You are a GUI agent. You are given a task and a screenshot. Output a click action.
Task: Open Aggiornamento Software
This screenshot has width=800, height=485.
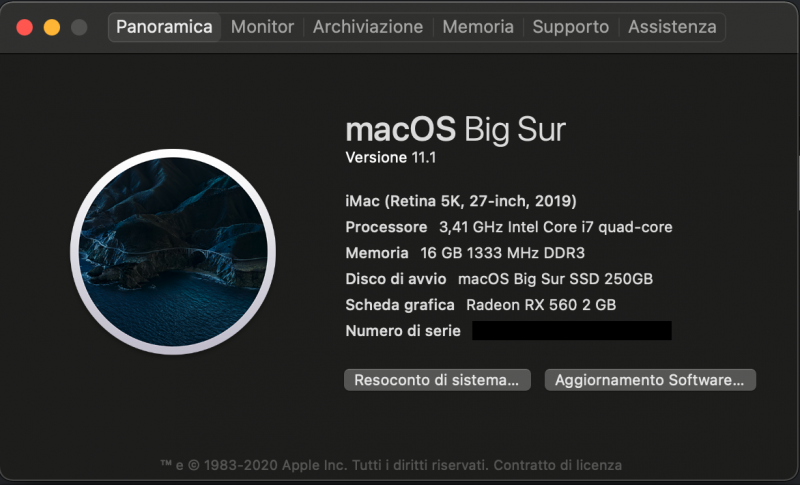point(650,380)
